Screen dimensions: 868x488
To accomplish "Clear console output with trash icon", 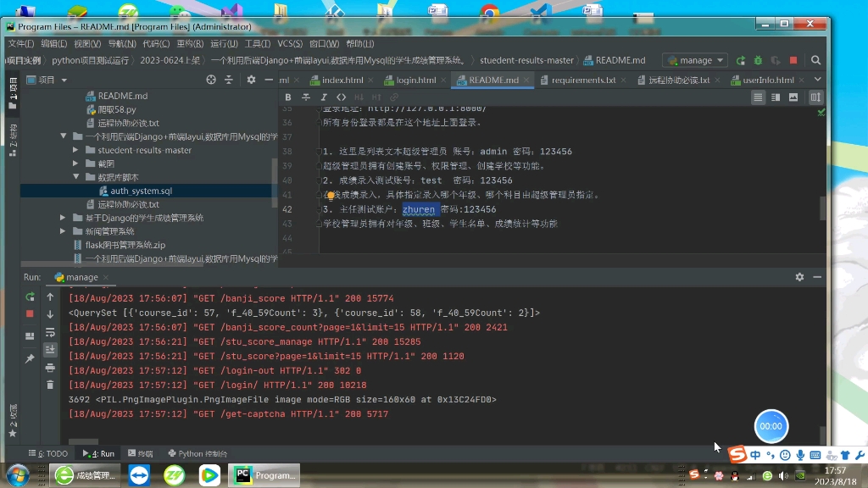I will point(50,386).
